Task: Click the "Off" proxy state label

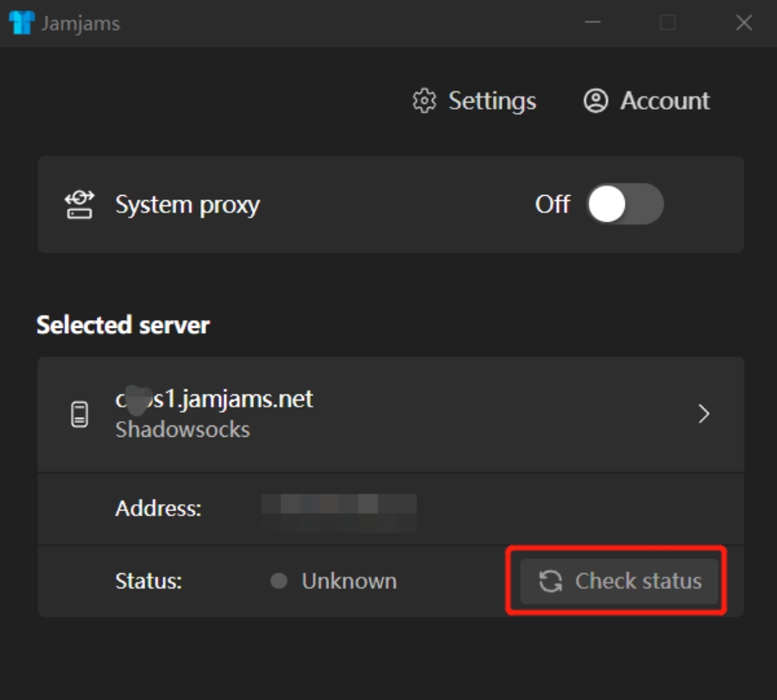Action: [552, 204]
